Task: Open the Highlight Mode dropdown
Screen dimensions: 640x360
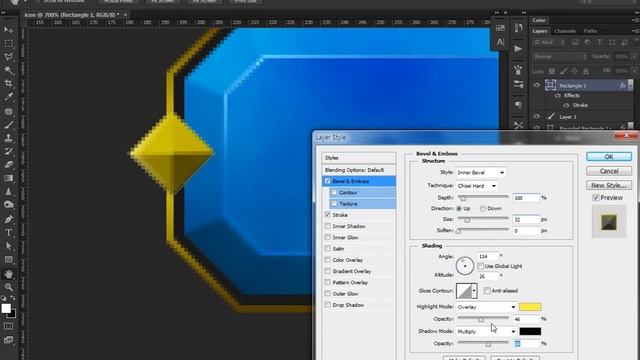Action: click(486, 307)
